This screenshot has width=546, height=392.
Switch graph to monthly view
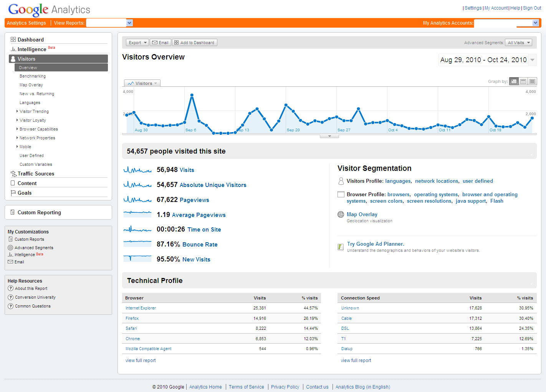click(532, 81)
